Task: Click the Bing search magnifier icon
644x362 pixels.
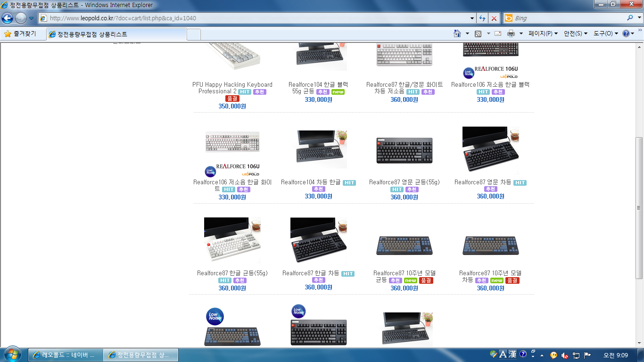Action: 630,18
